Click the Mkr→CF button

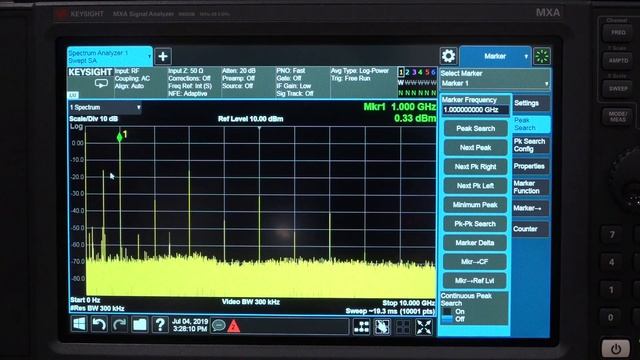tap(475, 262)
